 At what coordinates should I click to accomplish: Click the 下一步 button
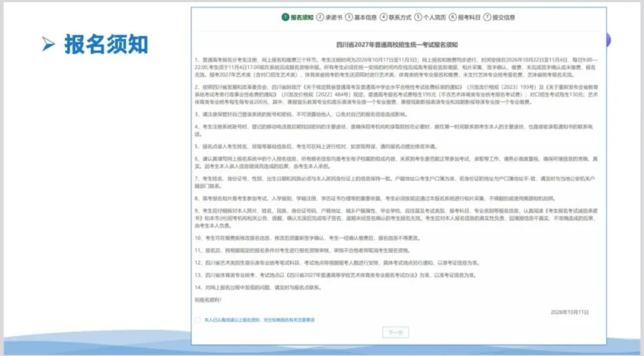[x=395, y=332]
